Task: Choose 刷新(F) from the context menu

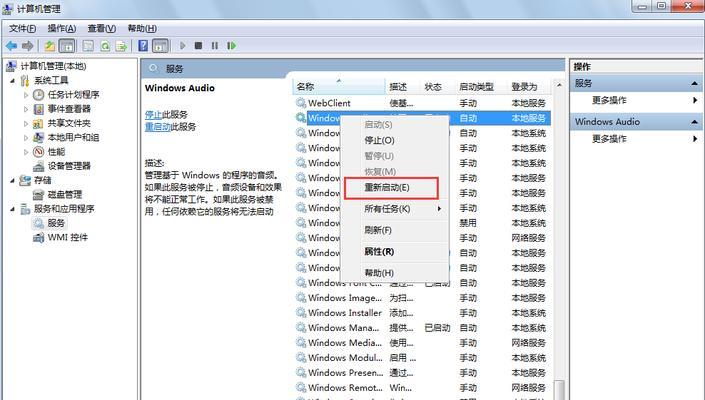Action: click(x=396, y=230)
